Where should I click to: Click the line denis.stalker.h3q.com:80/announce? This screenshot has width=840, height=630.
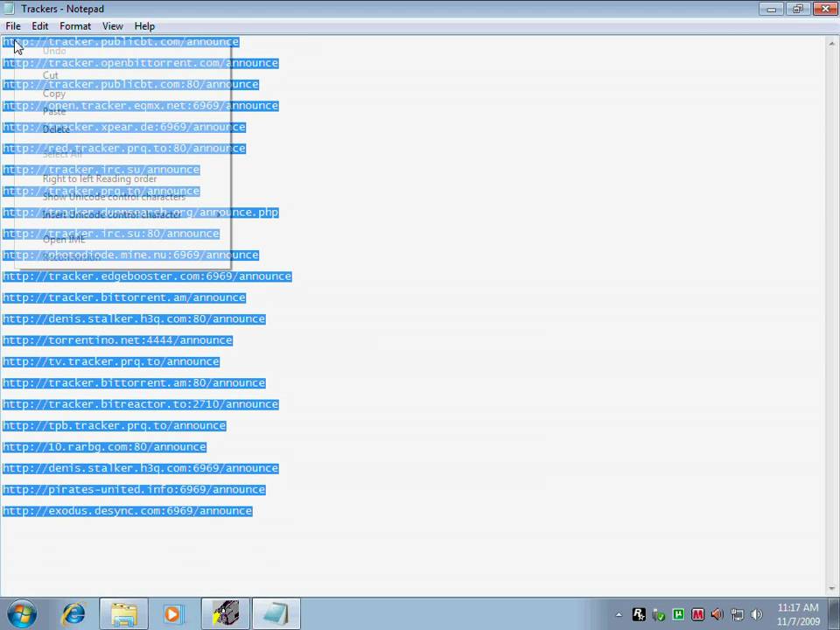[x=134, y=319]
